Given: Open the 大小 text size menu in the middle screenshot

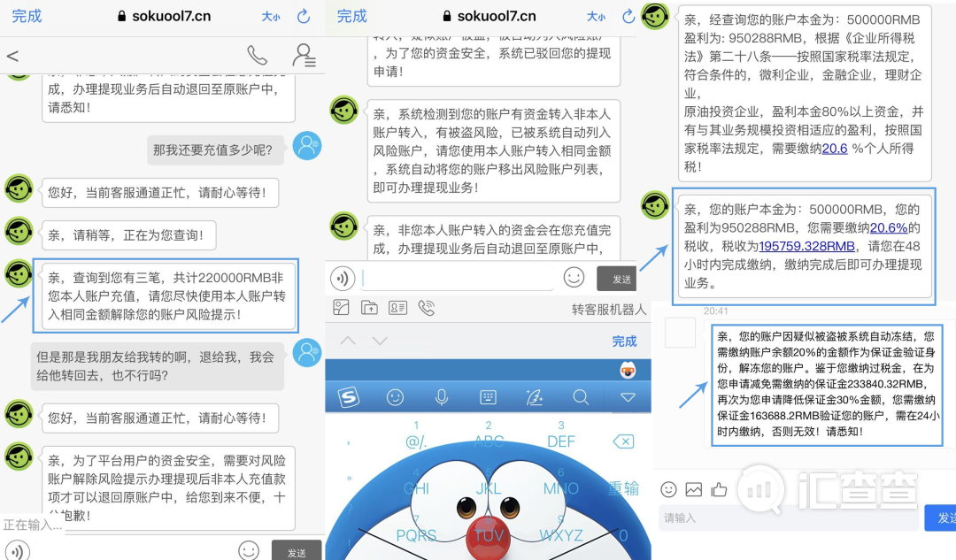Looking at the screenshot, I should (596, 17).
